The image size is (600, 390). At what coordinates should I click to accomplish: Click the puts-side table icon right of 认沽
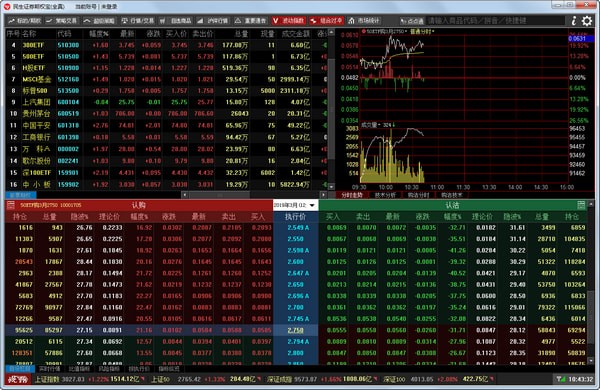(x=581, y=205)
